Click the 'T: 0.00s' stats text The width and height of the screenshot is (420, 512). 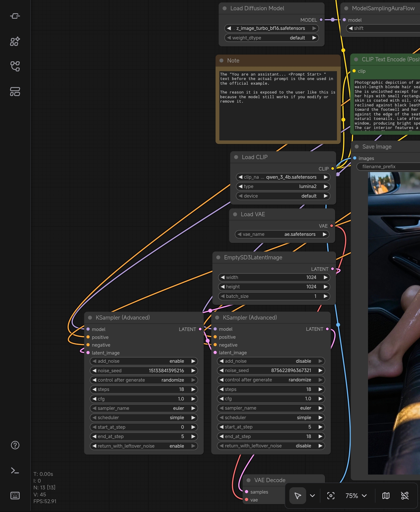pyautogui.click(x=43, y=474)
